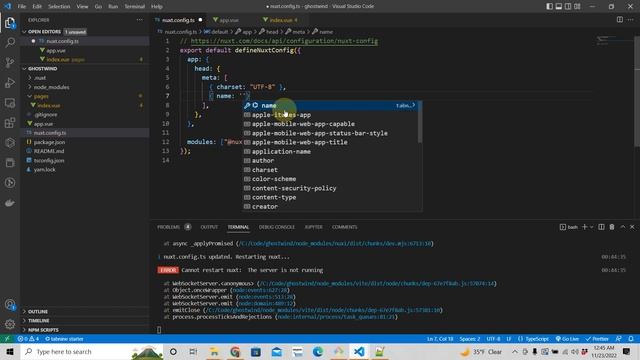Image resolution: width=640 pixels, height=360 pixels.
Task: Open the File menu
Action: click(x=22, y=7)
